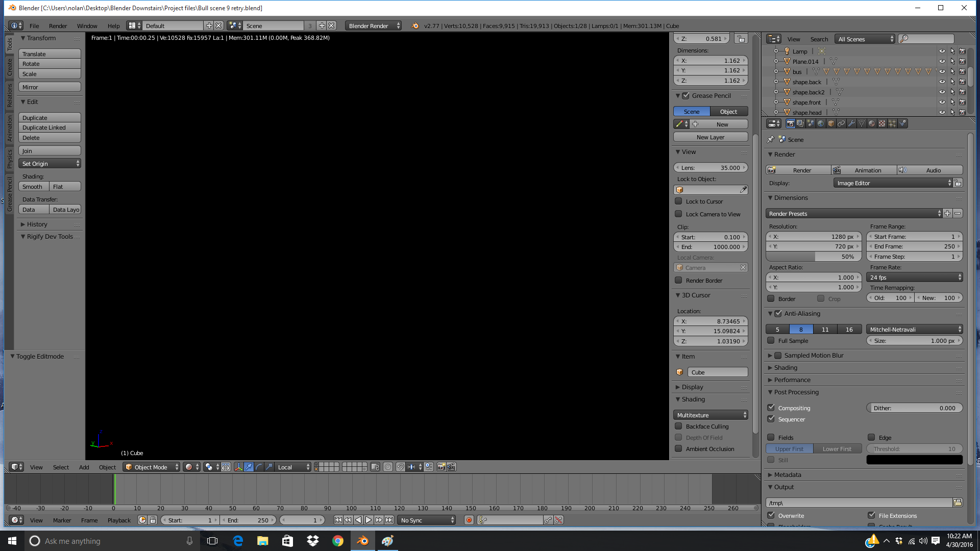Viewport: 980px width, 551px height.
Task: Open the Object Mode dropdown
Action: [x=152, y=467]
